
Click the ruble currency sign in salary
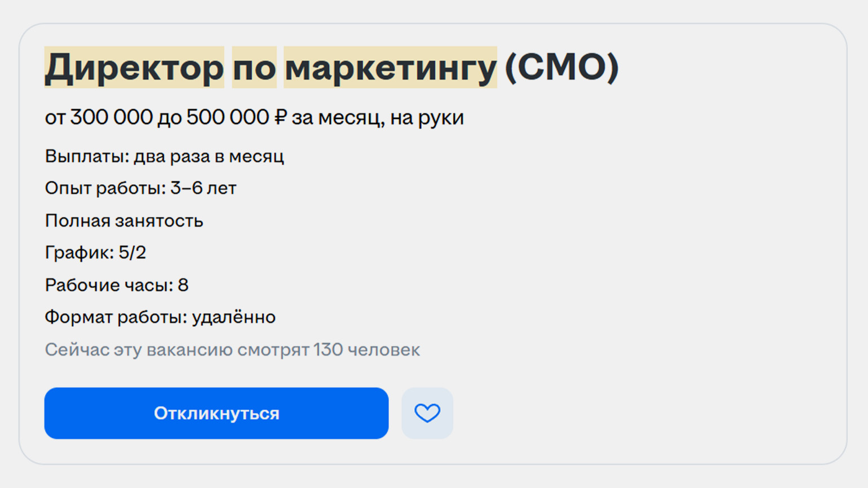281,117
